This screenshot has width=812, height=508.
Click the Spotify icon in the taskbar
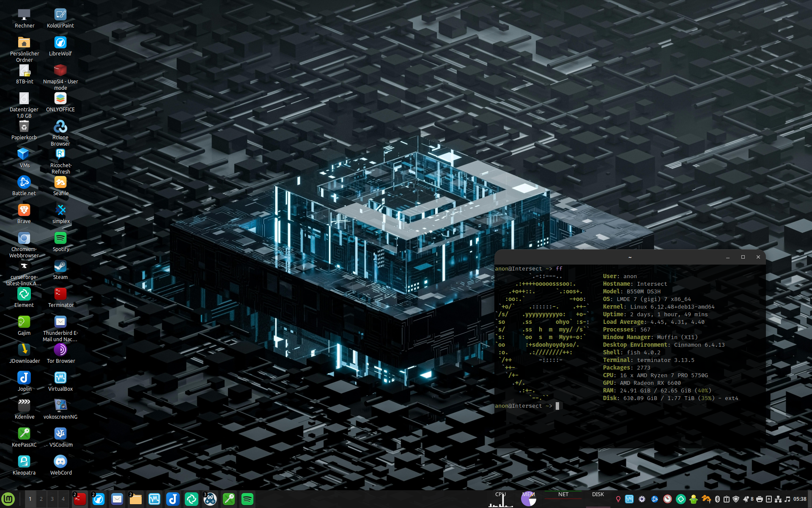(247, 499)
